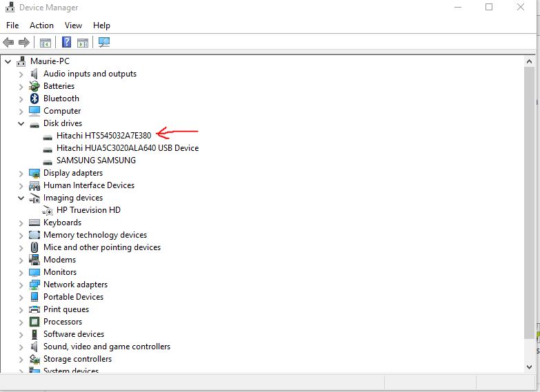Click the Storage controllers icon
This screenshot has width=540, height=392.
pyautogui.click(x=34, y=359)
